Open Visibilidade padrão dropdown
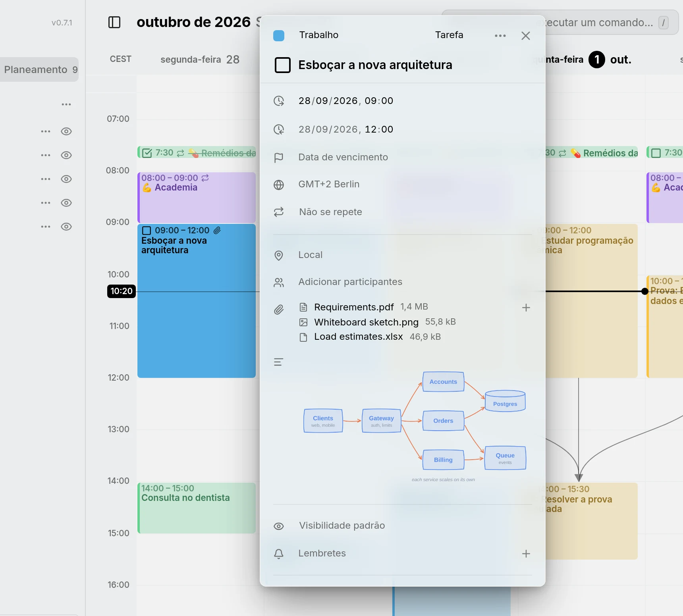The width and height of the screenshot is (683, 616). (342, 526)
